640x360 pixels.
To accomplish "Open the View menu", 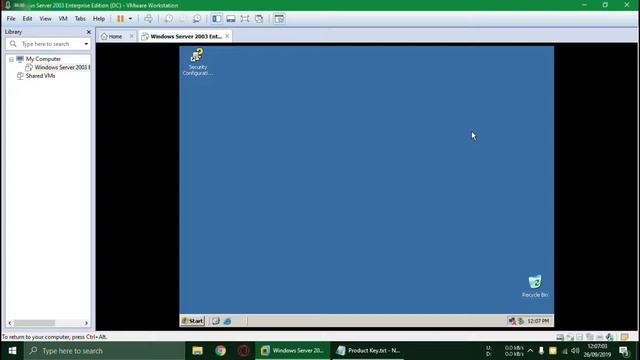I will click(45, 19).
